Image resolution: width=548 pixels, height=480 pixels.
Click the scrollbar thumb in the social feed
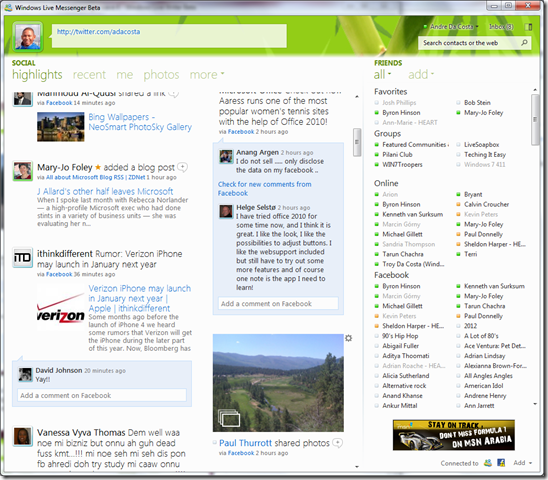356,142
